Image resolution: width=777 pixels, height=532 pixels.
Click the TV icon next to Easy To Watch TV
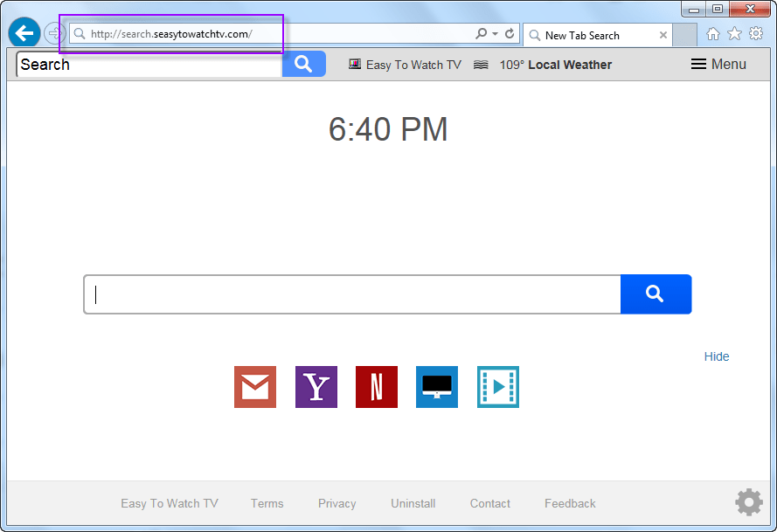pyautogui.click(x=355, y=64)
